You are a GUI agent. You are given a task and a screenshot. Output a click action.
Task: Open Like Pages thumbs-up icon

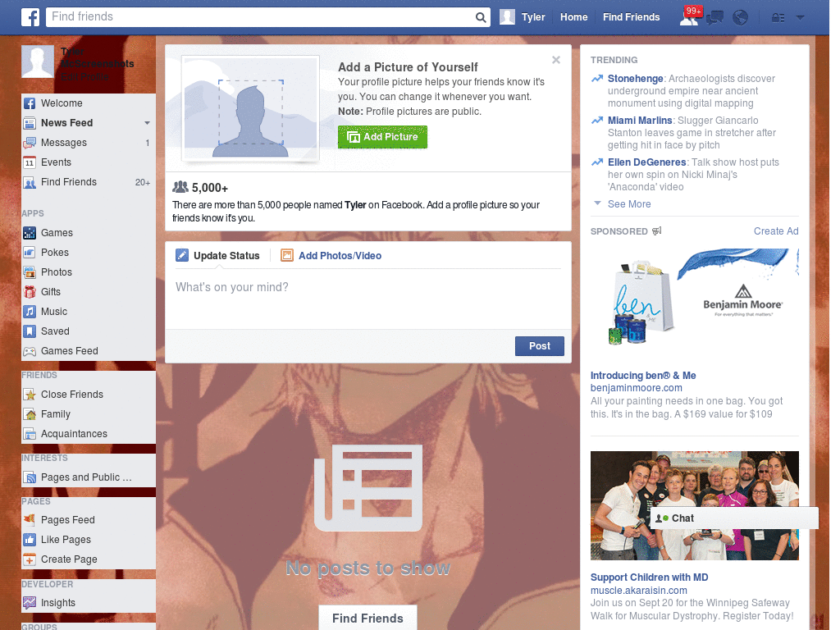(30, 540)
